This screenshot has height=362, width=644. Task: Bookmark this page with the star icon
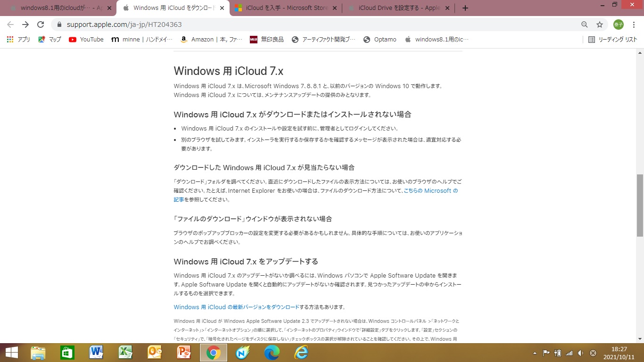(600, 25)
